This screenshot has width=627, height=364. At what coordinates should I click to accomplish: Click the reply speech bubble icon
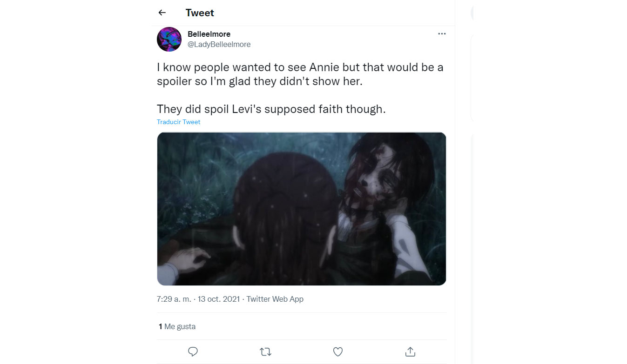[x=193, y=351]
